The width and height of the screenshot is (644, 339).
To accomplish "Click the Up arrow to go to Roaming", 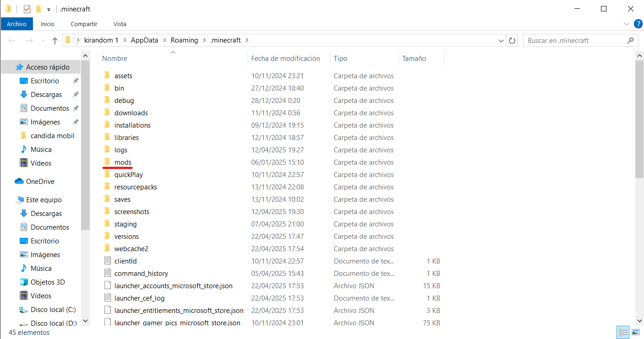I will (x=54, y=40).
